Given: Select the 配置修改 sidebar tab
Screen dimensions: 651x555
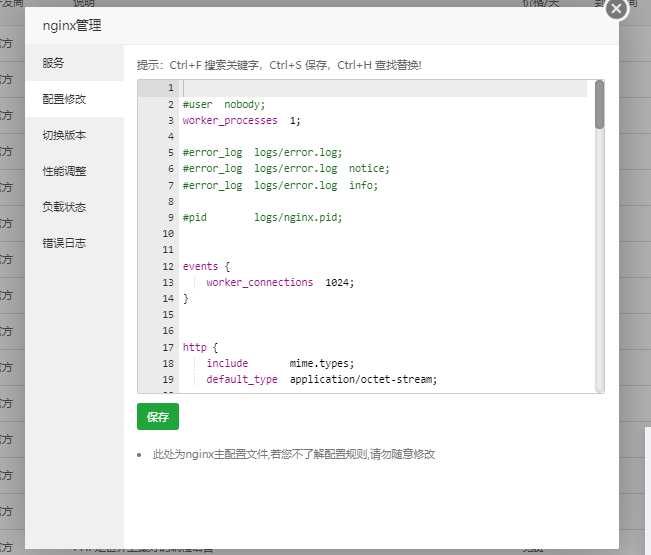Looking at the screenshot, I should point(75,99).
